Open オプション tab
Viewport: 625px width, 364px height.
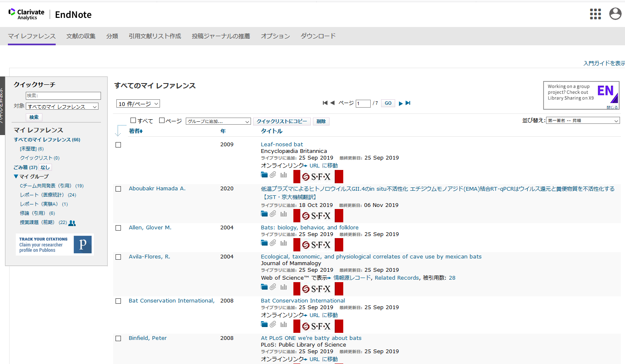pyautogui.click(x=276, y=36)
